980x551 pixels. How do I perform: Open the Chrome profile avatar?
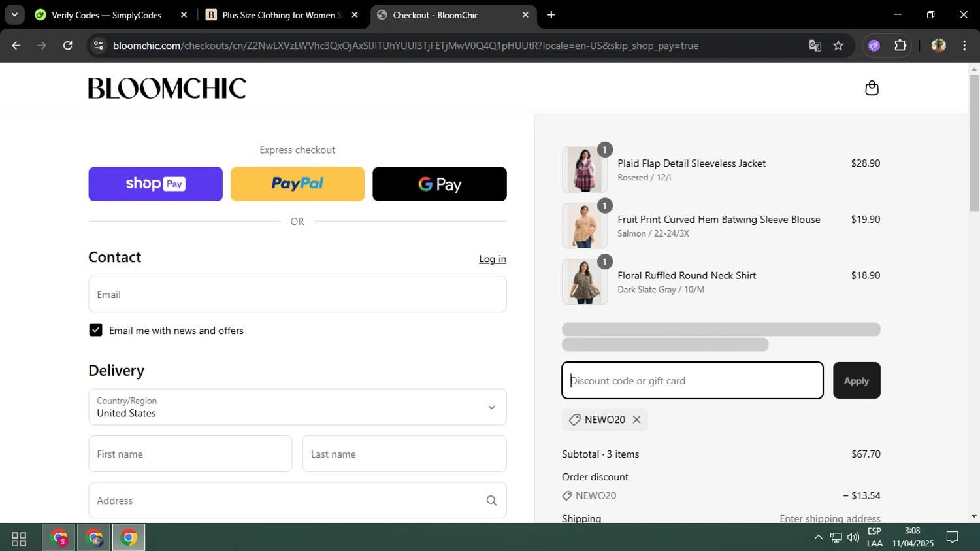point(939,46)
